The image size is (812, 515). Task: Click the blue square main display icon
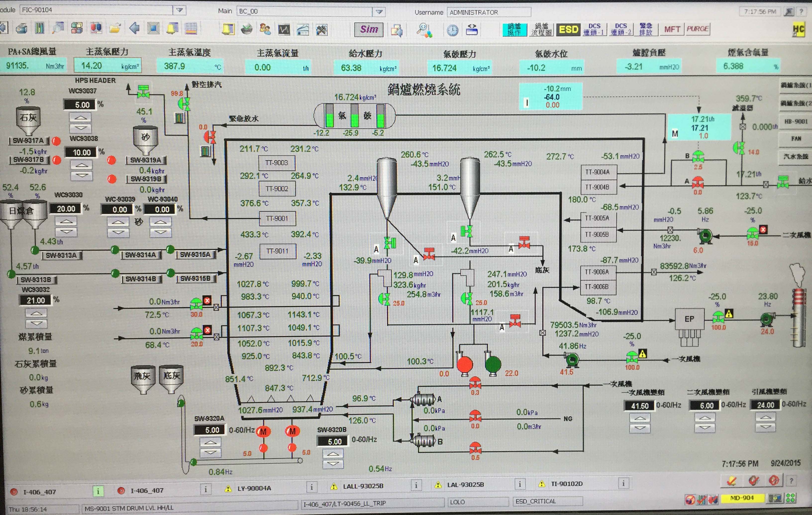click(x=153, y=28)
